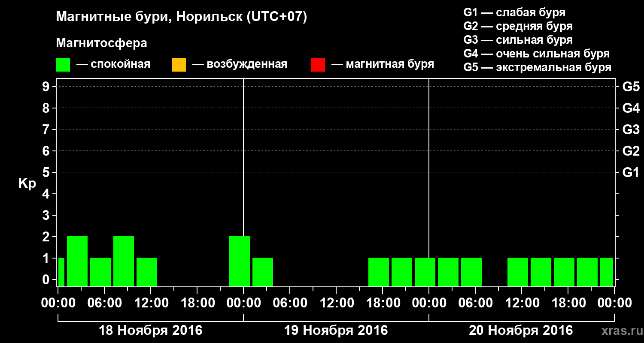Viewport: 644px width, 343px height.
Task: Click the '— магнитная буря' legend label
Action: point(383,65)
